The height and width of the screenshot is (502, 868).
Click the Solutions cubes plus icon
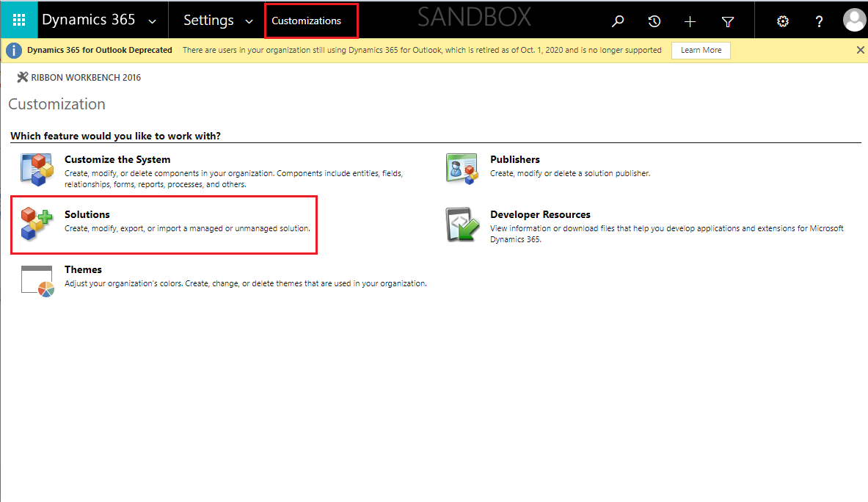tap(37, 224)
